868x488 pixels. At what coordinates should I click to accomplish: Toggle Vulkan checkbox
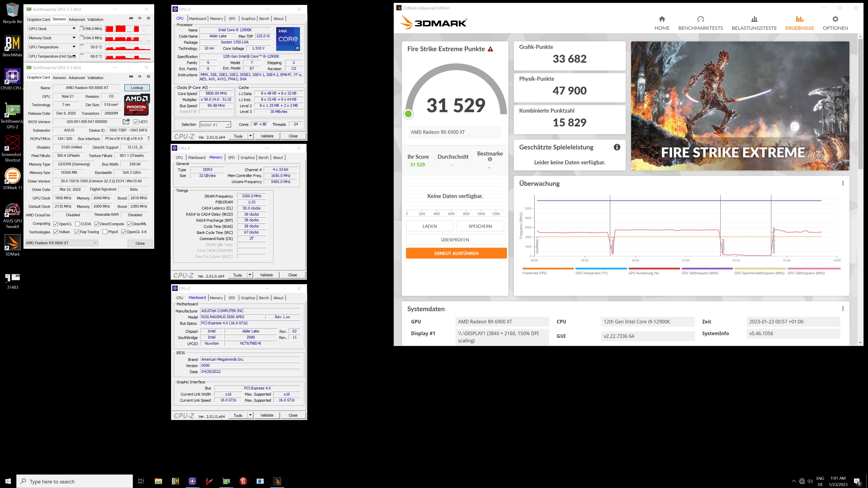(x=56, y=232)
